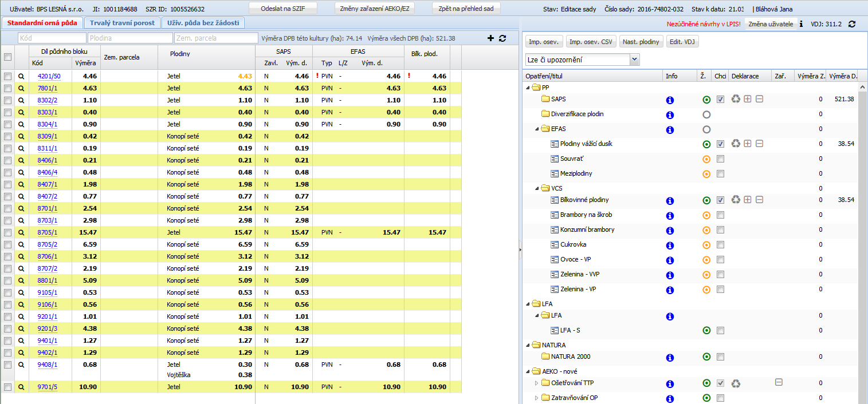Screen dimensions: 868x404
Task: Check the Chci checkbox for LFA - S
Action: [x=720, y=331]
